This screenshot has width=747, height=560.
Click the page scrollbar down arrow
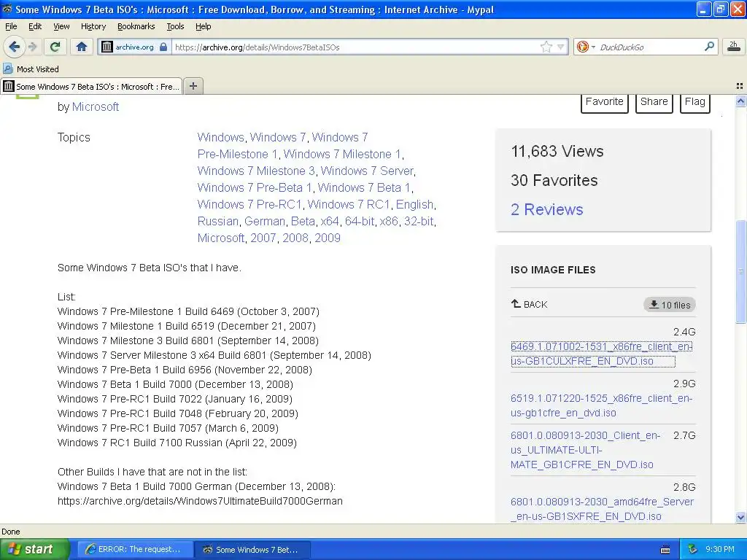[740, 517]
